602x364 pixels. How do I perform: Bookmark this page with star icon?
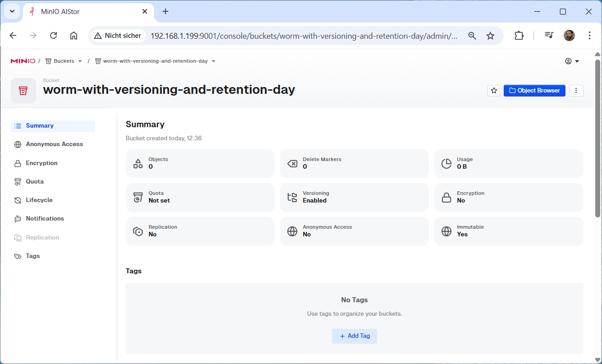[x=490, y=36]
